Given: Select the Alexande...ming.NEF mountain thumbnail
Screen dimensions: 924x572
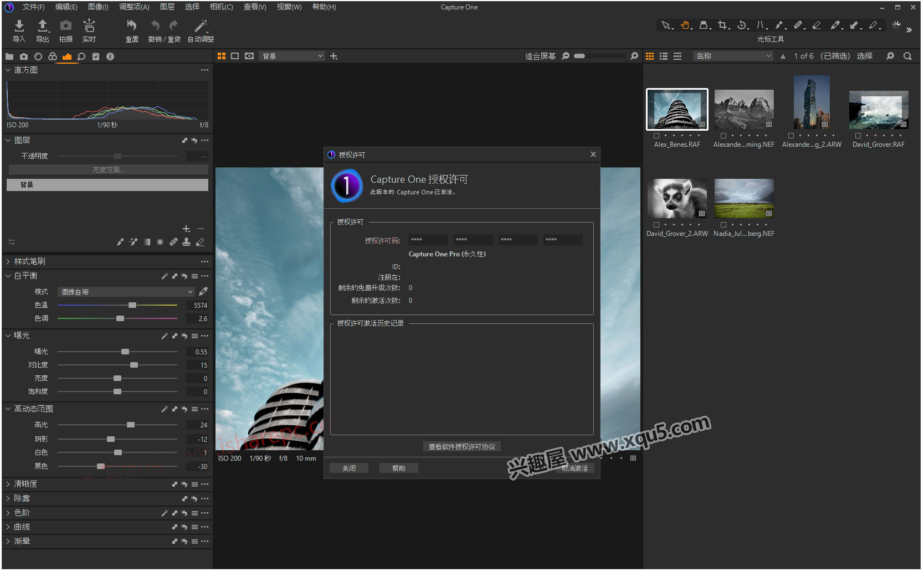Looking at the screenshot, I should tap(744, 110).
